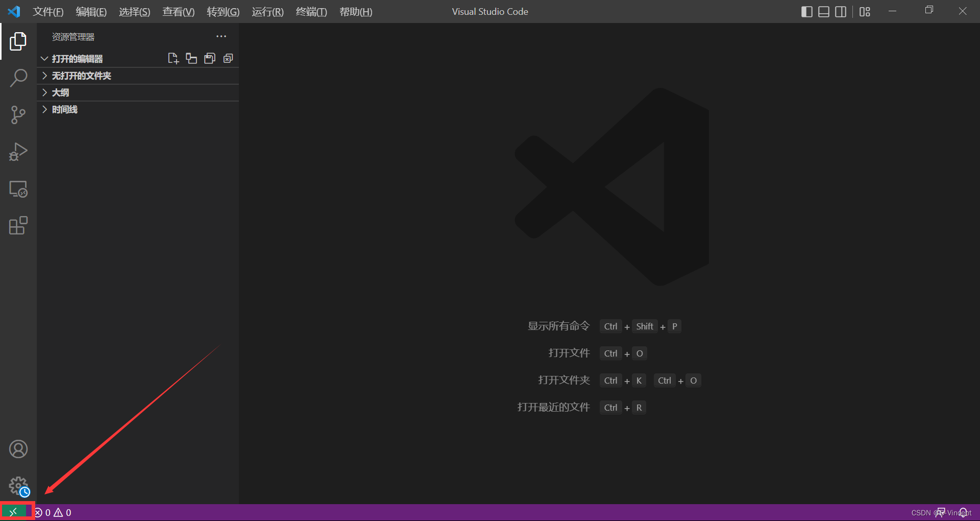Open the Accounts icon in activity bar
Screen dimensions: 980x521
18,449
